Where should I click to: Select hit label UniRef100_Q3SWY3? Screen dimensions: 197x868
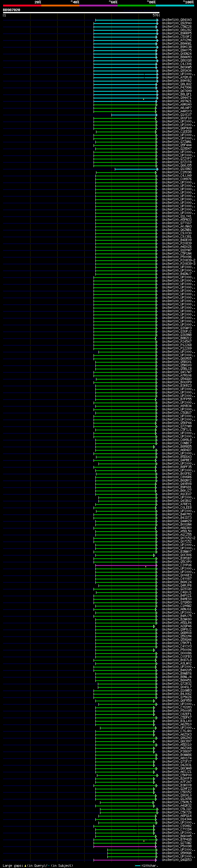[177, 328]
